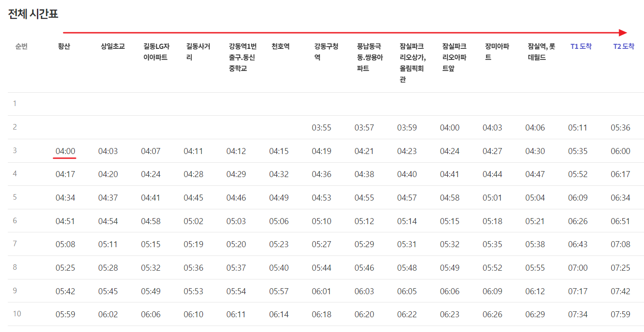
Task: Click 05:40 under 천호역 in row 8
Action: click(279, 268)
